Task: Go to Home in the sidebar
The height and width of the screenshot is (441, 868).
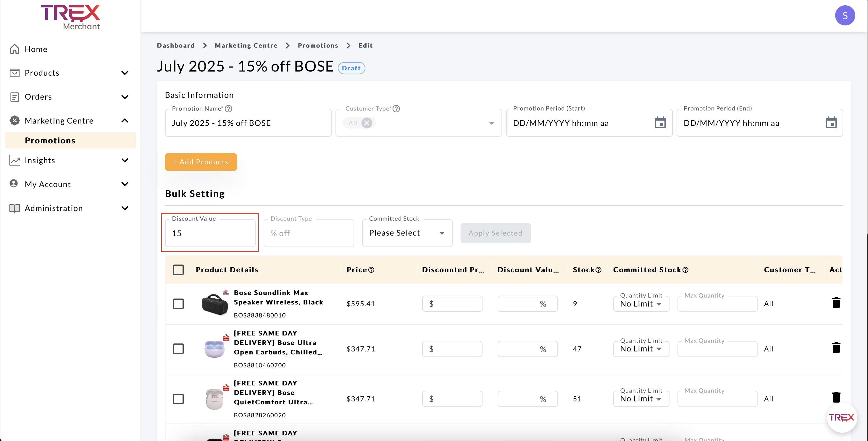Action: [36, 49]
